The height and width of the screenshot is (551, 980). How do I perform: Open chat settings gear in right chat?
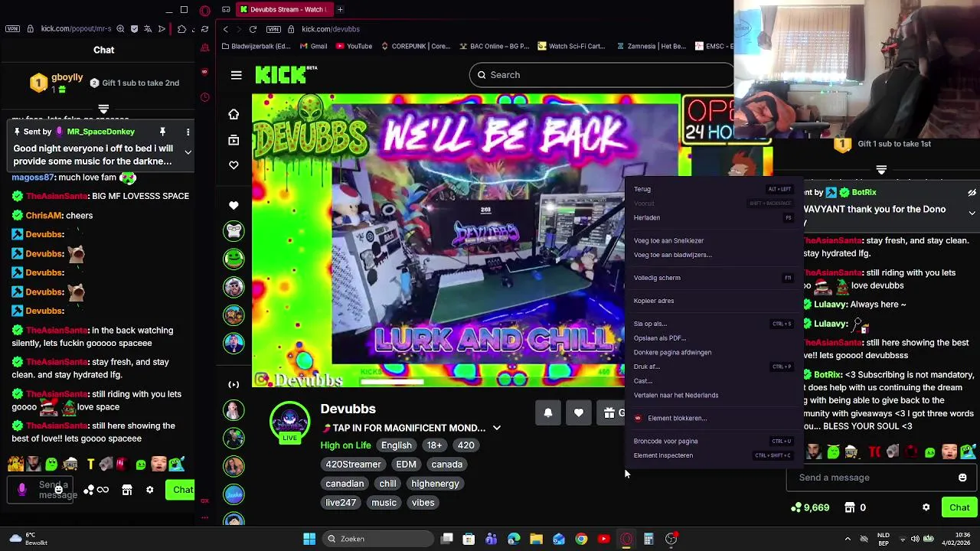[x=926, y=507]
